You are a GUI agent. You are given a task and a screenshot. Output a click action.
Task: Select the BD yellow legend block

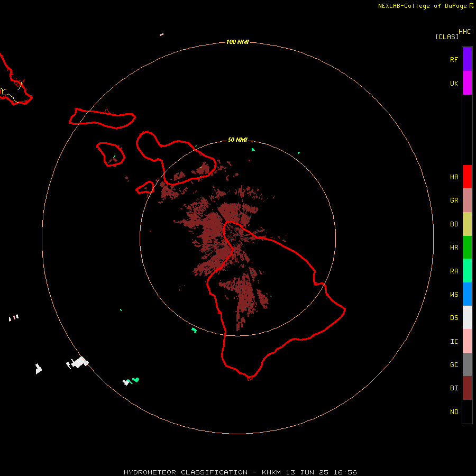pyautogui.click(x=467, y=224)
